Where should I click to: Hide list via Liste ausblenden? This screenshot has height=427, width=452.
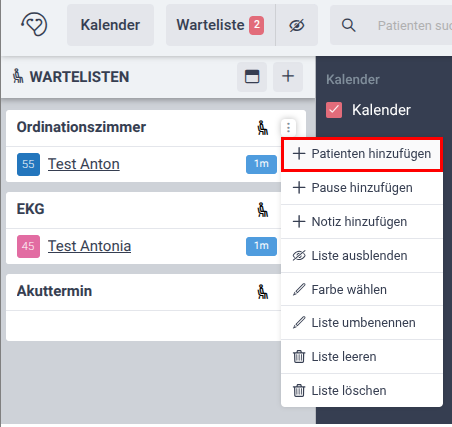click(362, 256)
